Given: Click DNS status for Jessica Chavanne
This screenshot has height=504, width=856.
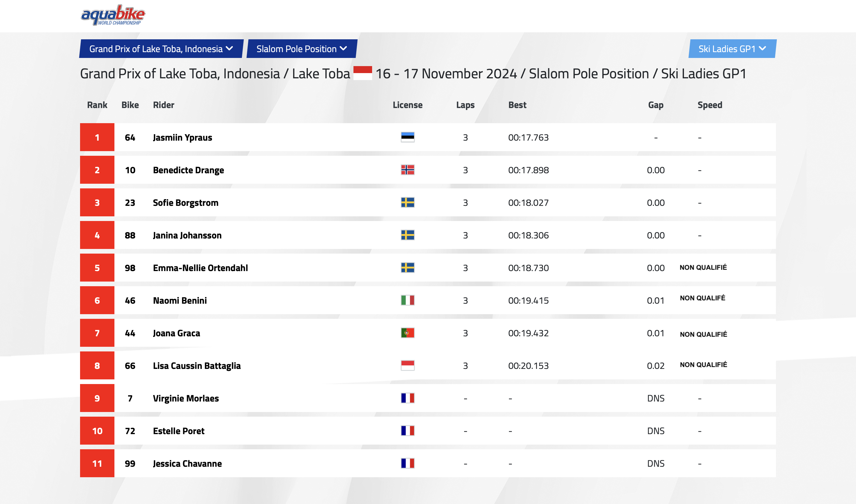Looking at the screenshot, I should [x=656, y=464].
